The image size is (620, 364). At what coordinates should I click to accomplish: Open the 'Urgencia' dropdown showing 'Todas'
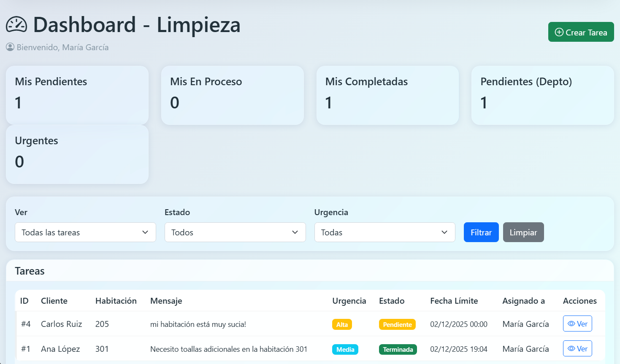pos(384,232)
